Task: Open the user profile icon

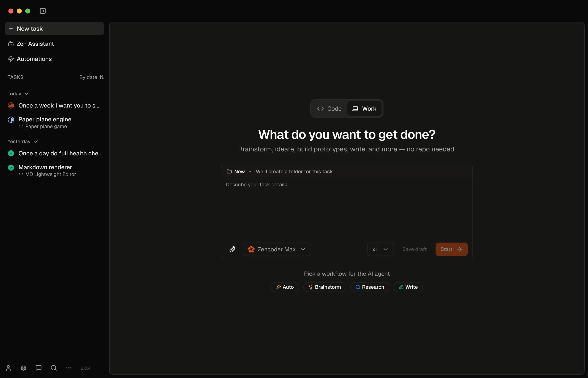Action: (9, 368)
